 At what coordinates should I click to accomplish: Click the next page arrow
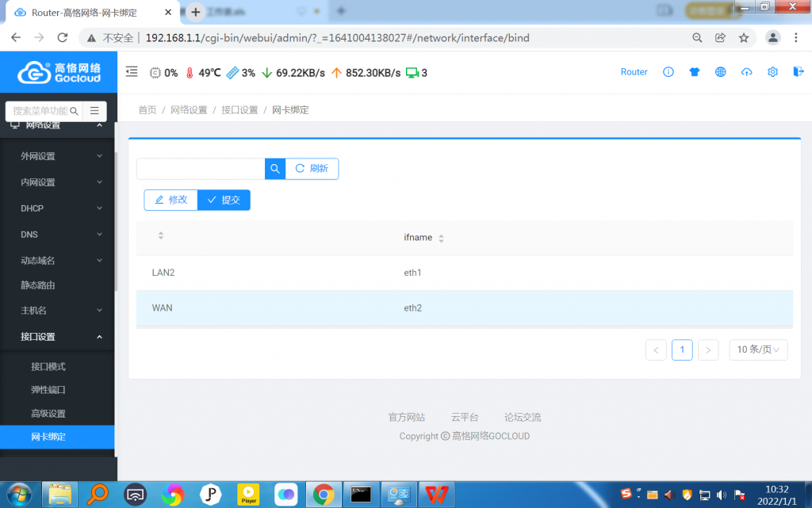tap(708, 349)
